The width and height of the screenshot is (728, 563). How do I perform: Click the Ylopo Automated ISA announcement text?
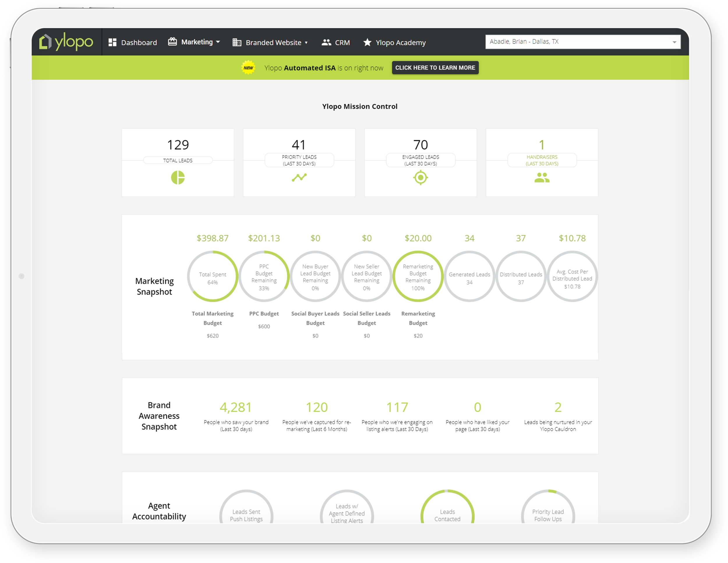(x=324, y=68)
